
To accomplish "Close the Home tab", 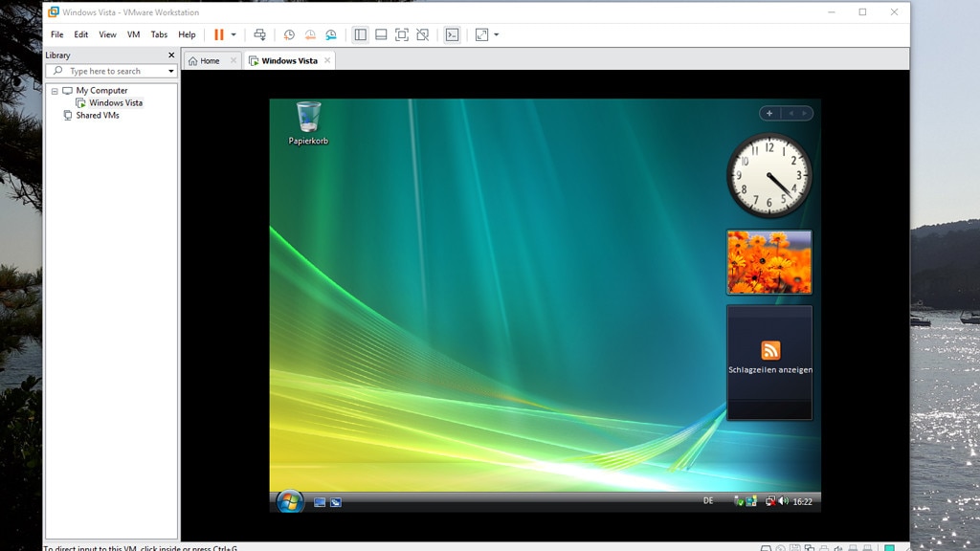I will 234,60.
